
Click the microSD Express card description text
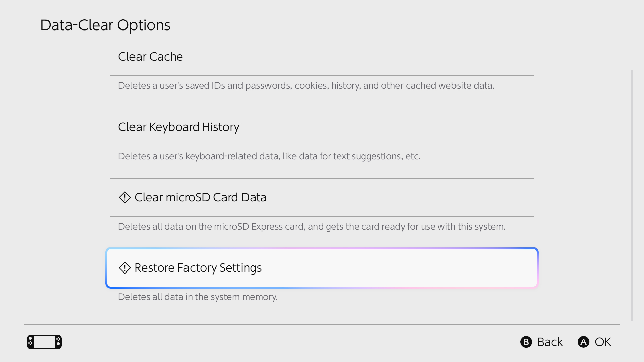[312, 227]
